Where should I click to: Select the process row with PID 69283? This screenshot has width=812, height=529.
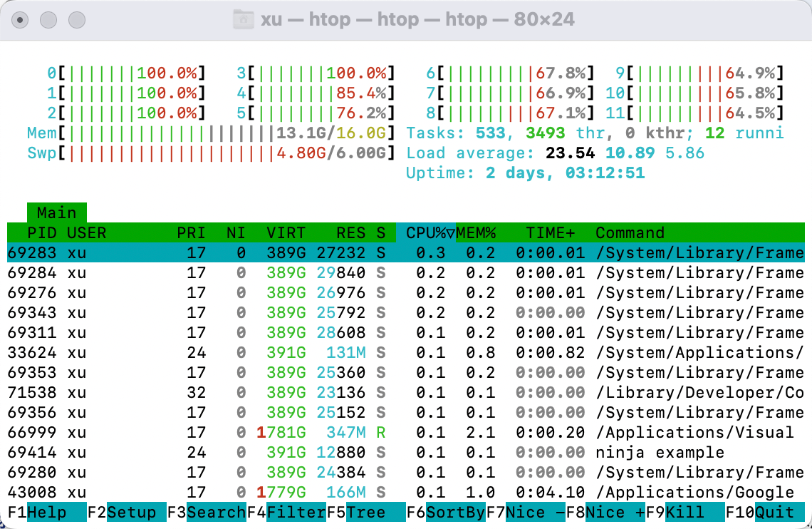[406, 253]
